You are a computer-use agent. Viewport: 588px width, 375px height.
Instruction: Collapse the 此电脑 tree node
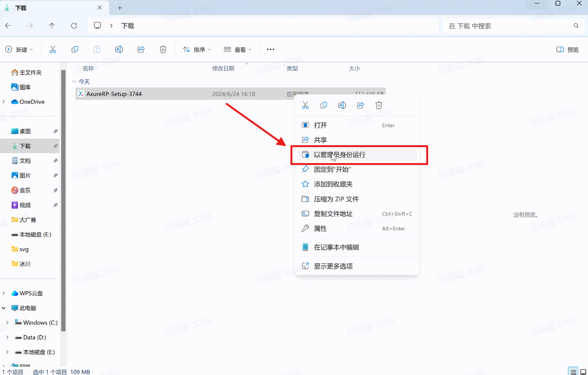(4, 308)
